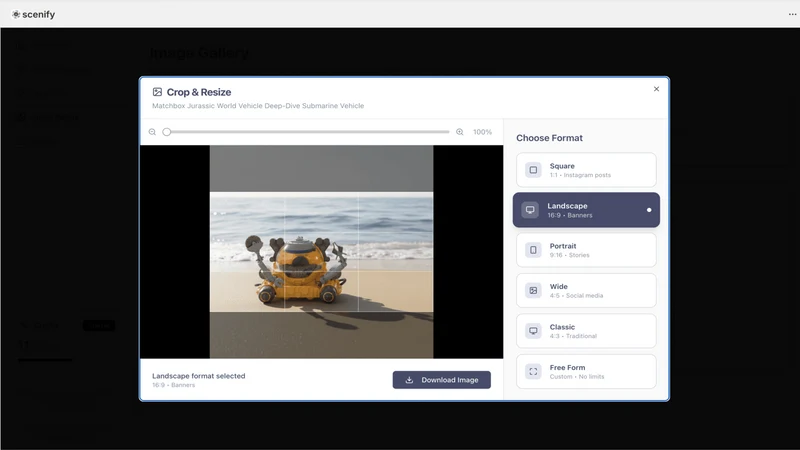Image resolution: width=800 pixels, height=450 pixels.
Task: Click the Wide format picture icon
Action: tap(533, 290)
